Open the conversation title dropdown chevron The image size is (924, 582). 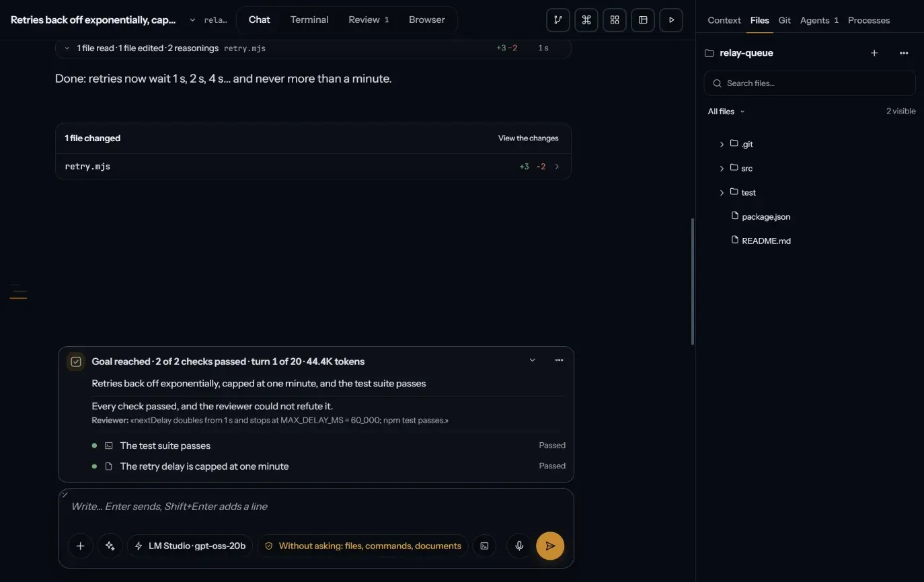(192, 20)
